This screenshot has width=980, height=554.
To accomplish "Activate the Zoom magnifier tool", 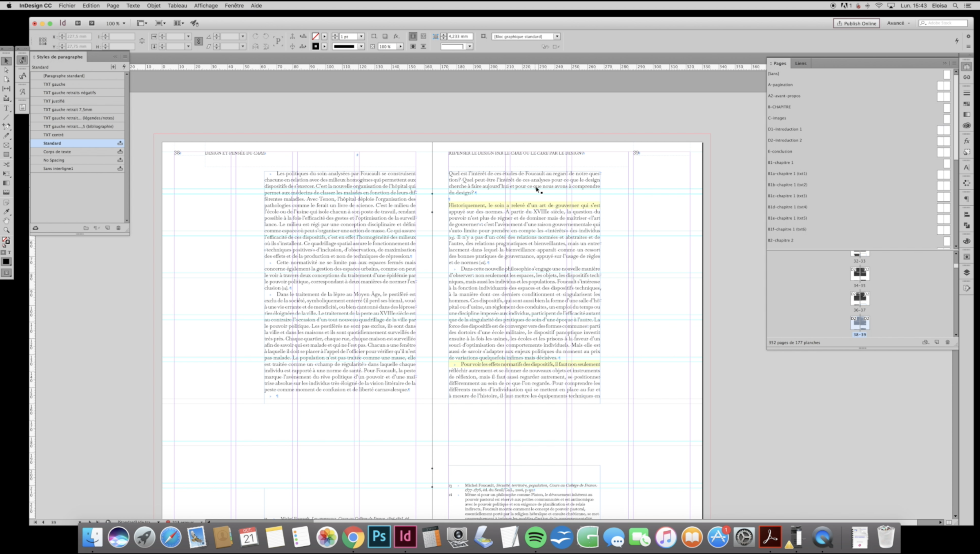I will point(6,230).
